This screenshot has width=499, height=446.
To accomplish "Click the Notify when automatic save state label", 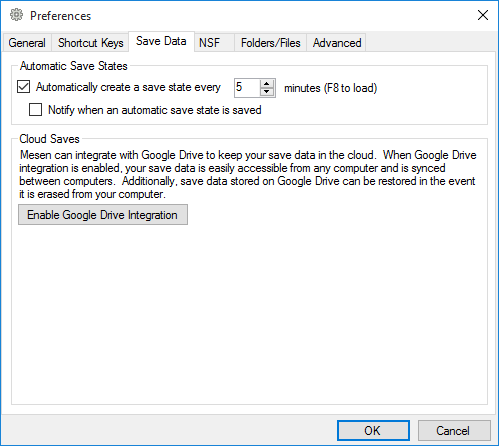I will (x=155, y=110).
